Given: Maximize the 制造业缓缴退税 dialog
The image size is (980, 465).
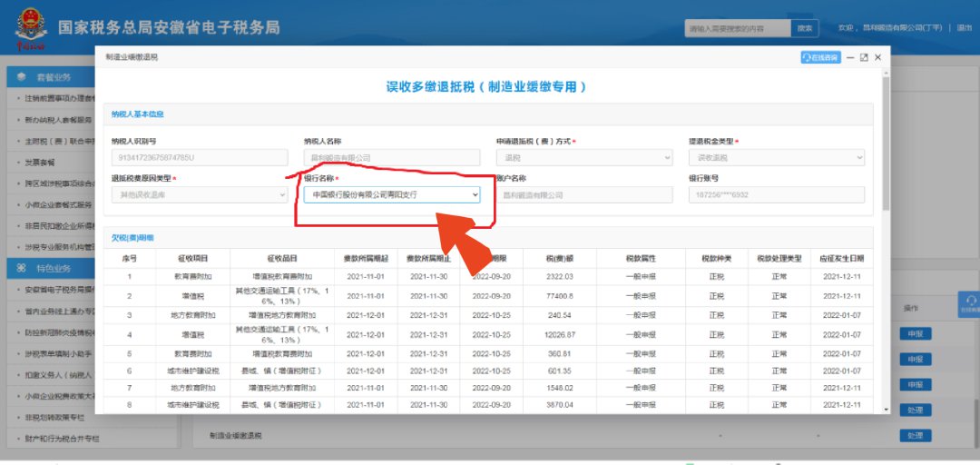Looking at the screenshot, I should point(864,57).
